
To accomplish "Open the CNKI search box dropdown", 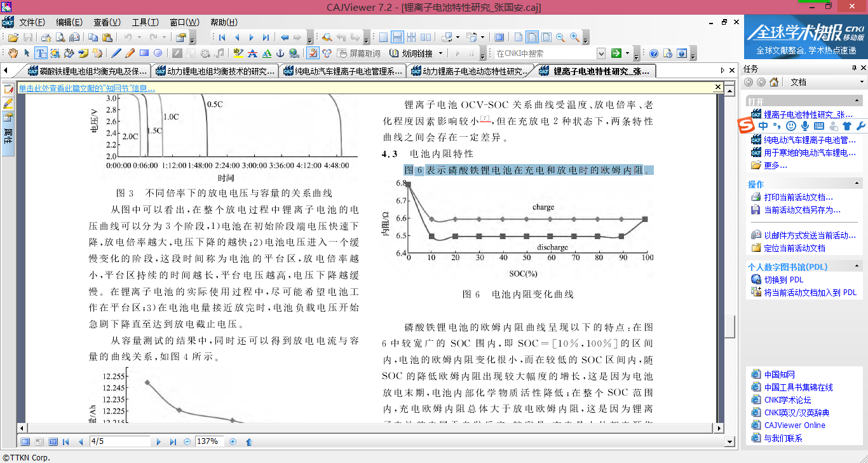I will [600, 53].
